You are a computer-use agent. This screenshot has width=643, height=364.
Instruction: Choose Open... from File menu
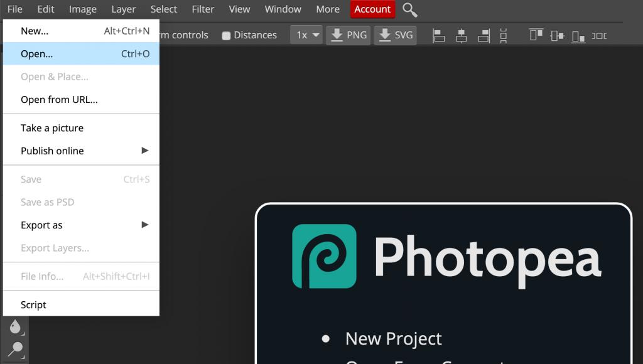coord(81,54)
